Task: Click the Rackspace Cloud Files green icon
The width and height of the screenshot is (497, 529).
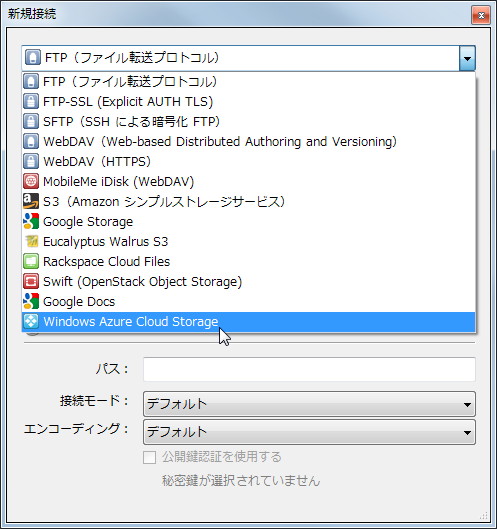Action: coord(31,261)
